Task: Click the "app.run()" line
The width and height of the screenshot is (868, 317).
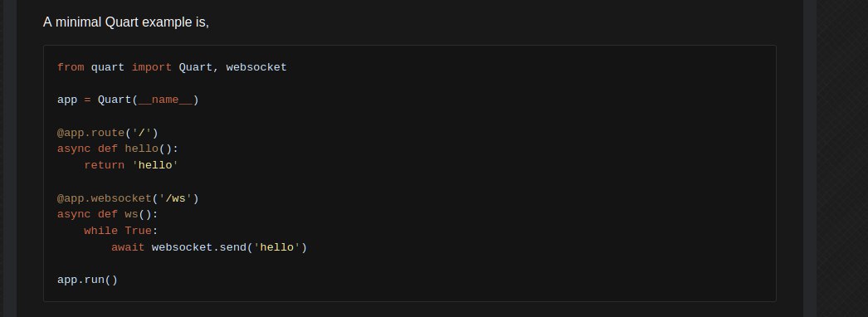Action: (87, 280)
